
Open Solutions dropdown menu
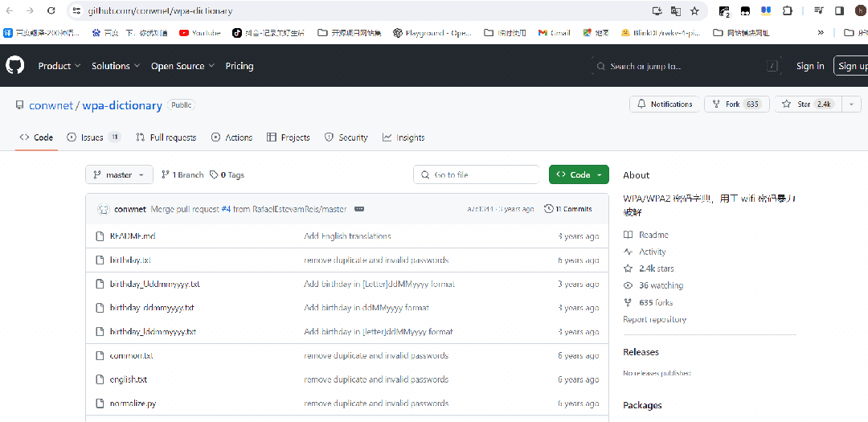pos(116,66)
